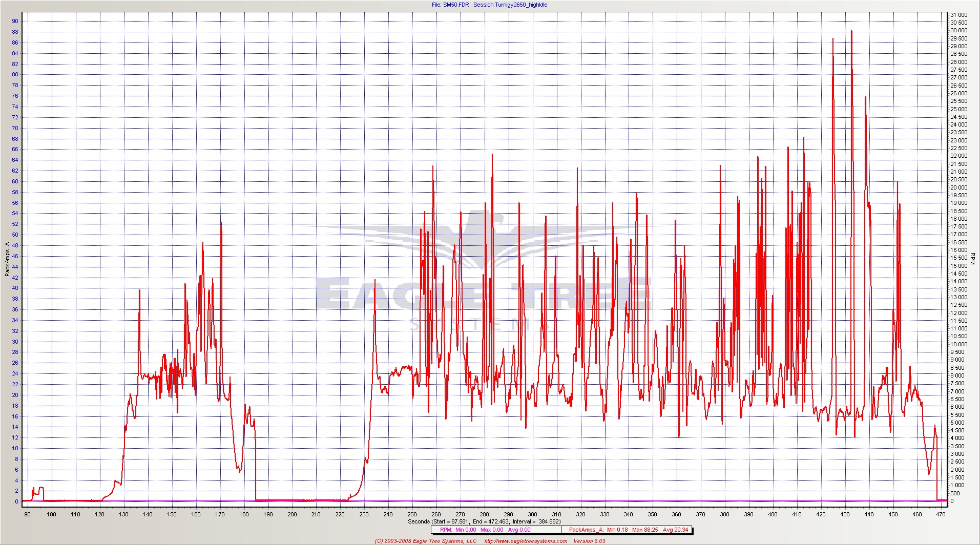Click the 0 label on amps axis
The width and height of the screenshot is (980, 545).
[16, 501]
